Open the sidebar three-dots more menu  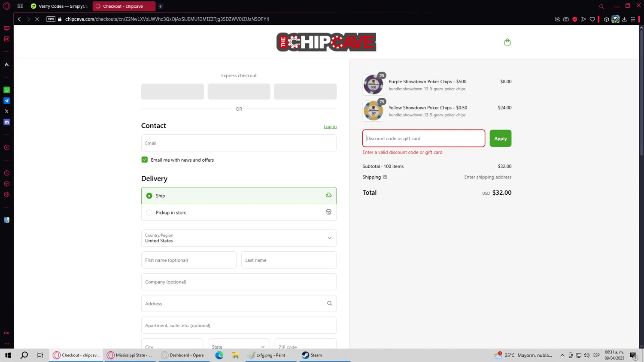[6, 344]
